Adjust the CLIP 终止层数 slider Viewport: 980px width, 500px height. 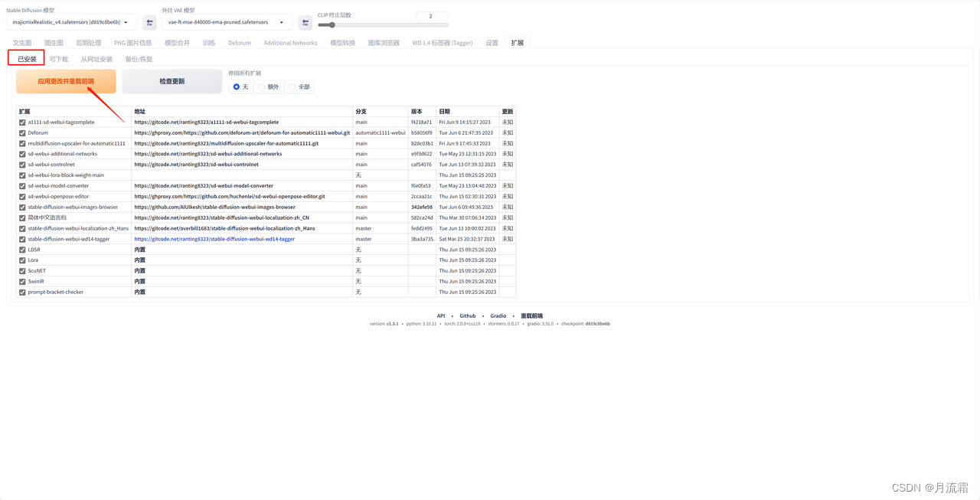[384, 25]
